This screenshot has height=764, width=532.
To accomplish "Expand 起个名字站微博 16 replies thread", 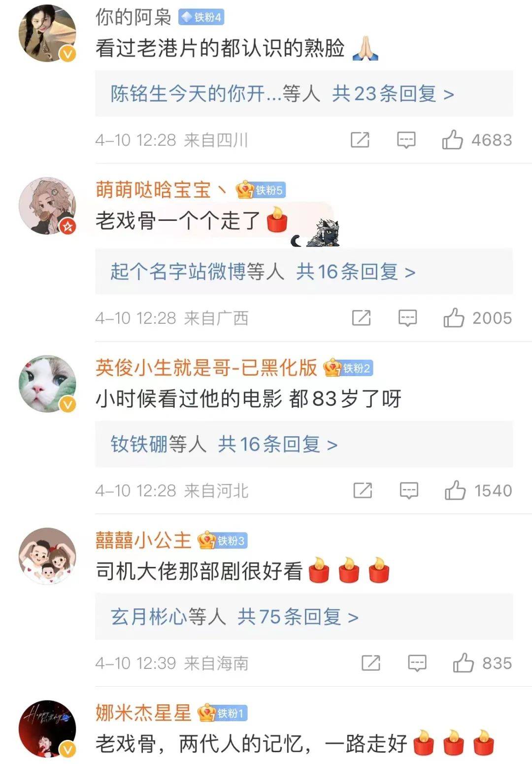I will tap(304, 271).
